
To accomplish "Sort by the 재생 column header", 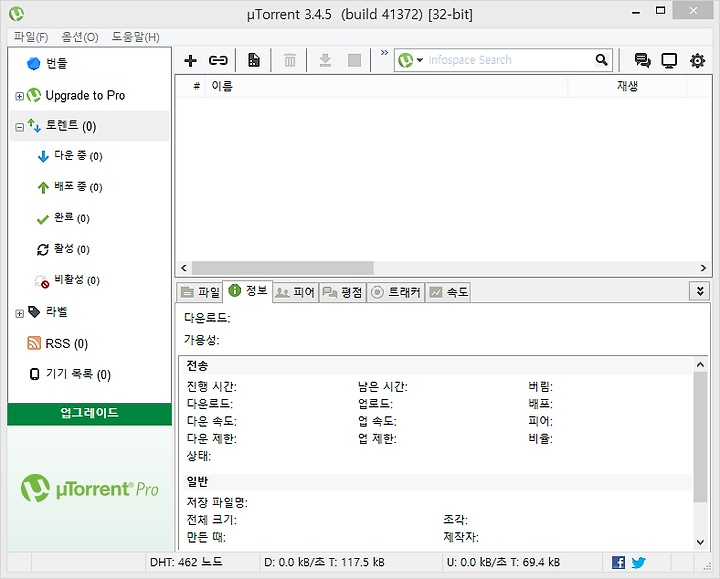I will pos(627,86).
